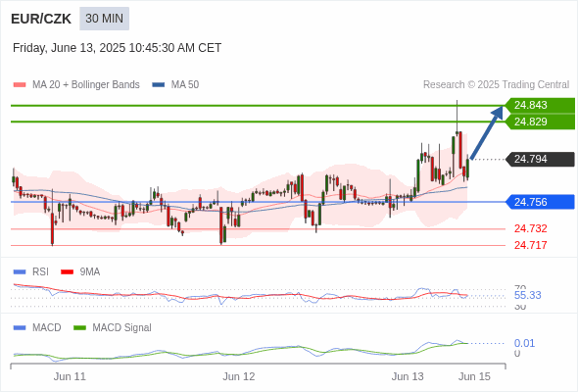578x392 pixels.
Task: Click the 24.717 red support label
Action: point(530,245)
